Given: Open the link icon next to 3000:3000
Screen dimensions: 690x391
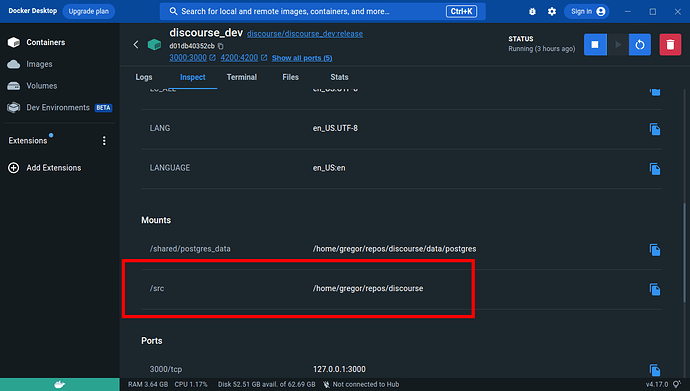Looking at the screenshot, I should point(213,58).
